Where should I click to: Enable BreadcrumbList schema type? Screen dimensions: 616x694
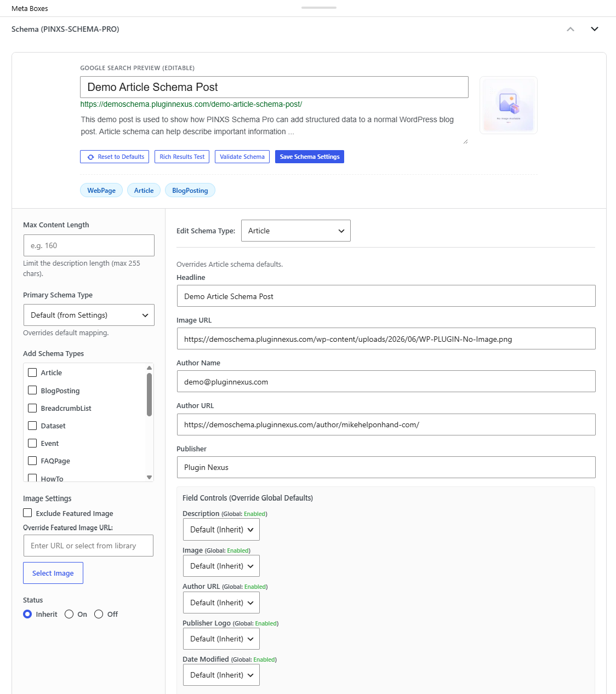click(x=32, y=408)
